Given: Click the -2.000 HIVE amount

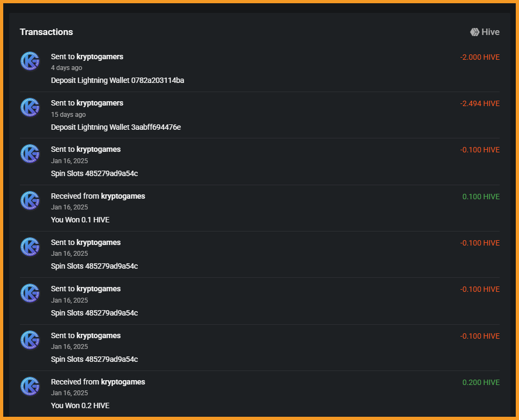Looking at the screenshot, I should 480,57.
